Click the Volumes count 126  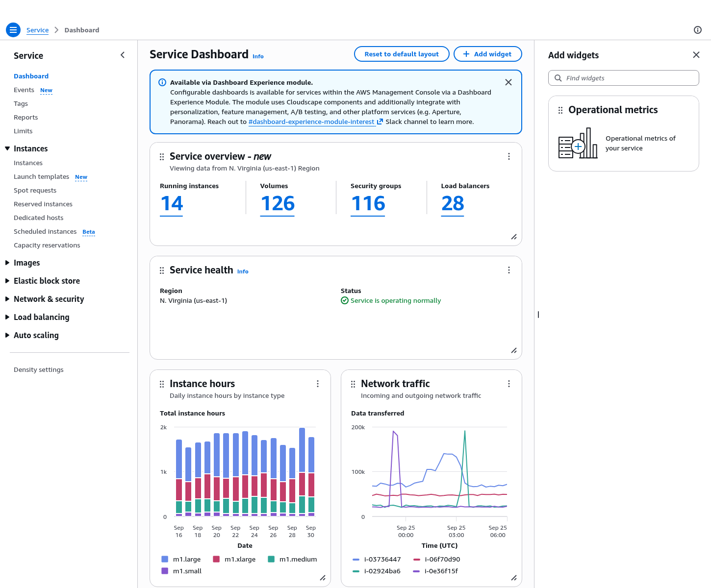pyautogui.click(x=278, y=204)
